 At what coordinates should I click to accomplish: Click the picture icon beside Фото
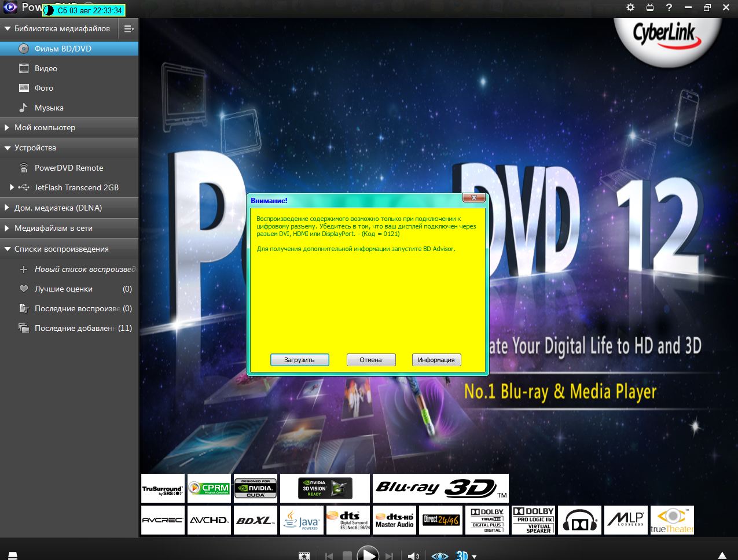tap(24, 88)
